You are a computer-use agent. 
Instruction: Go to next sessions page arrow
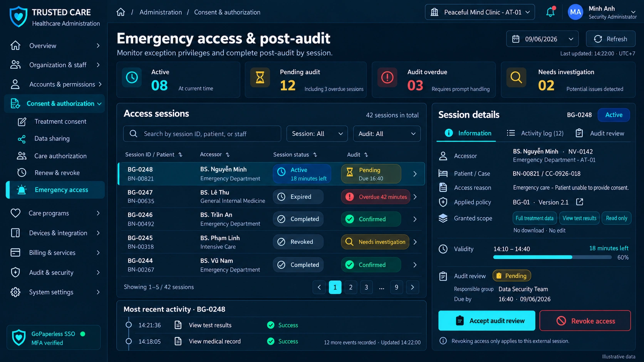[413, 287]
